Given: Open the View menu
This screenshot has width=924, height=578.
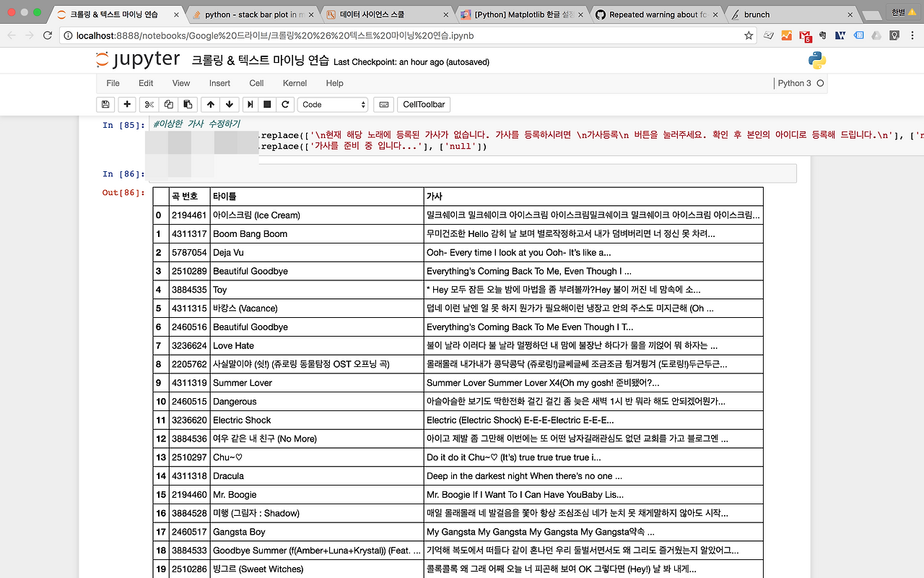Looking at the screenshot, I should click(181, 83).
